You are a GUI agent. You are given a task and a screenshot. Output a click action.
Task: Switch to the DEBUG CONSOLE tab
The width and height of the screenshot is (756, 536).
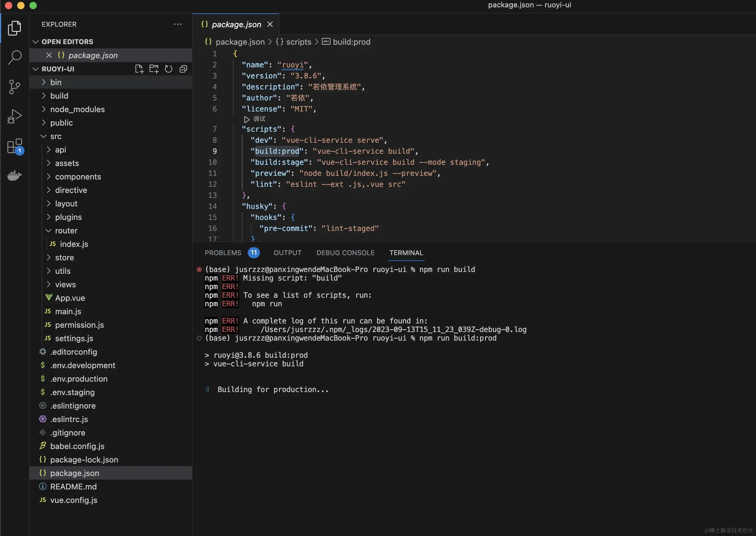[345, 253]
